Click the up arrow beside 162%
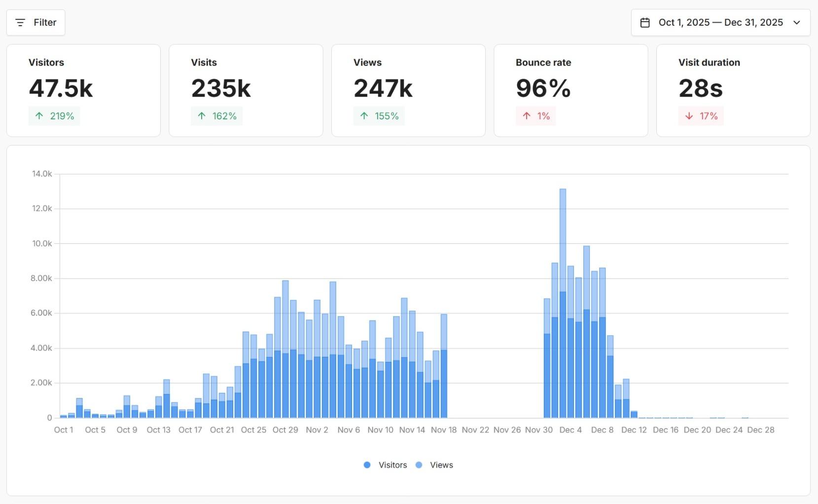 click(x=202, y=116)
